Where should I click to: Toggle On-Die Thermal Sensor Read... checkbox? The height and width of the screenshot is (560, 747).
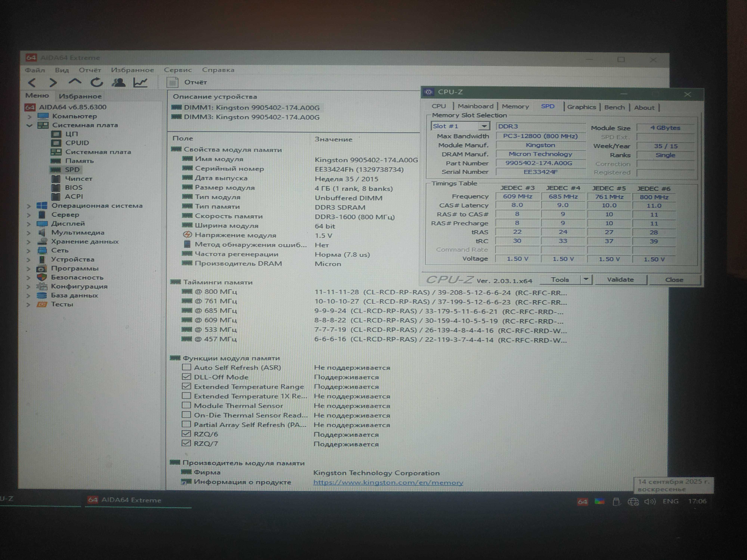tap(186, 414)
